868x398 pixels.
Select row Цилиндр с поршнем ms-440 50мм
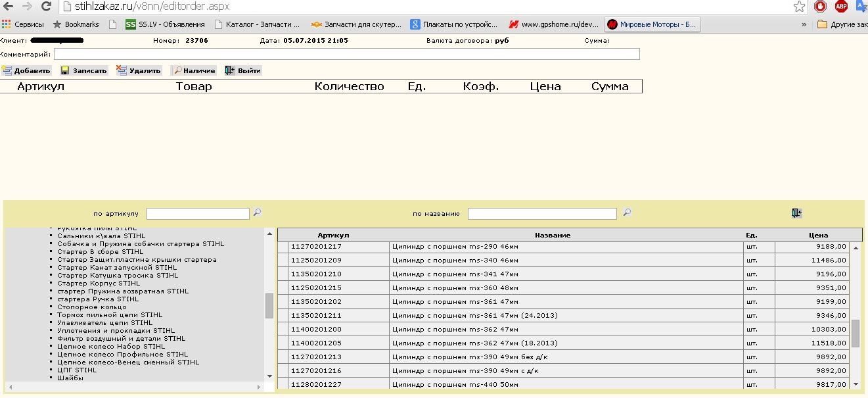pos(563,384)
